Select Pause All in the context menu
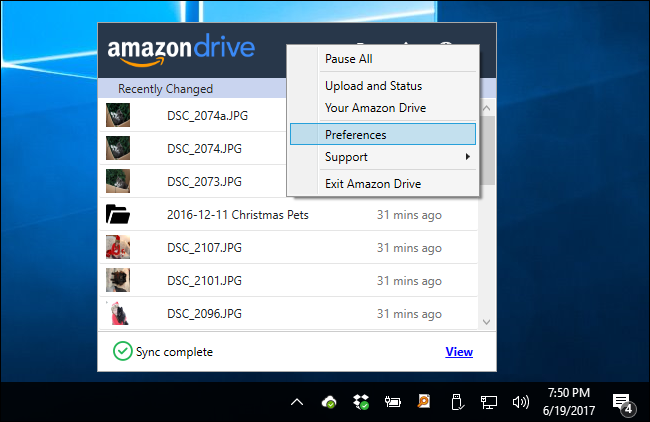Image resolution: width=650 pixels, height=422 pixels. coord(383,59)
